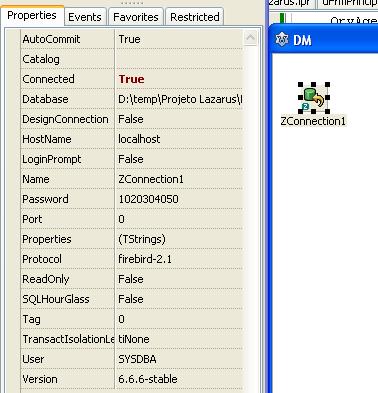The width and height of the screenshot is (378, 393).
Task: Click the DM form title icon
Action: pos(282,40)
